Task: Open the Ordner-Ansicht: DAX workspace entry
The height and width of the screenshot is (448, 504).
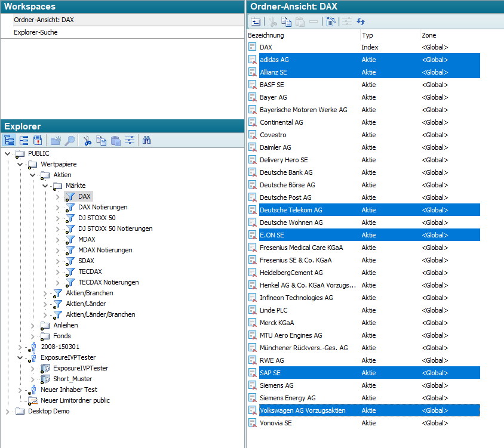Action: 44,20
